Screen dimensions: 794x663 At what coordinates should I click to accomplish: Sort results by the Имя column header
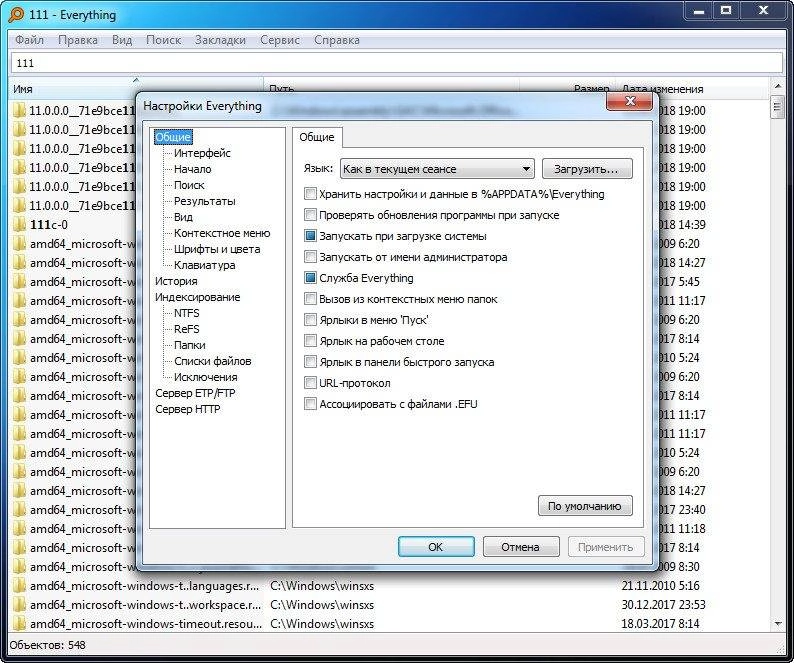coord(136,89)
